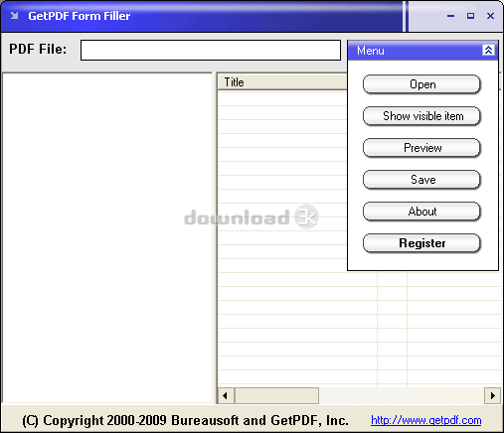Open the getpdf.com website link
504x433 pixels.
pyautogui.click(x=425, y=420)
